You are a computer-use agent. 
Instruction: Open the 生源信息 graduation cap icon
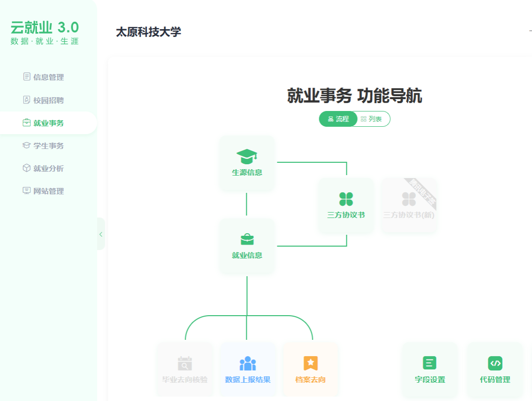pos(247,157)
